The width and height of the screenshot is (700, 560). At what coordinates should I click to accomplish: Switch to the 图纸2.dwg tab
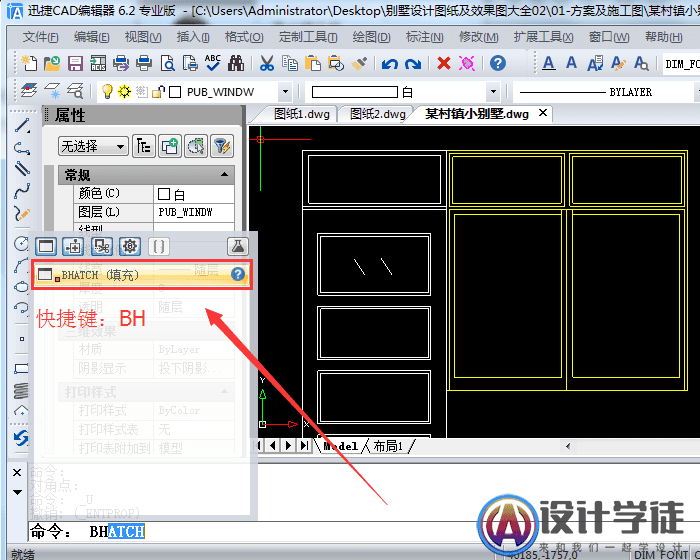[x=377, y=114]
